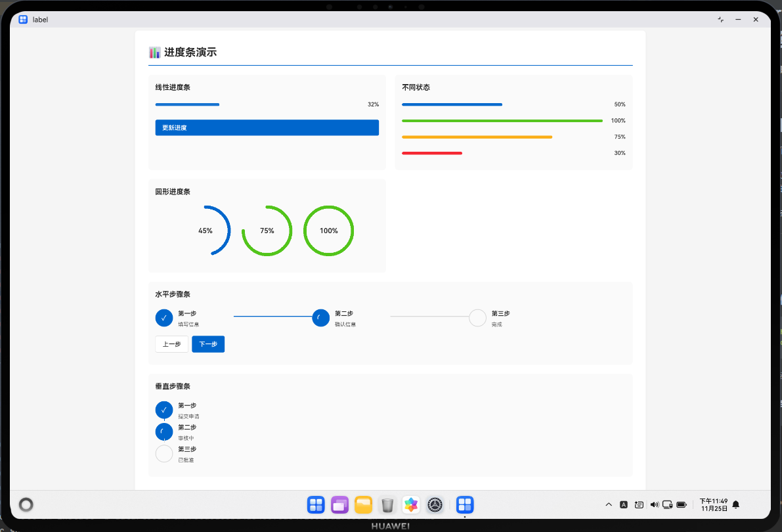Screen dimensions: 782x532
Task: Click the 完成 step description
Action: point(497,324)
